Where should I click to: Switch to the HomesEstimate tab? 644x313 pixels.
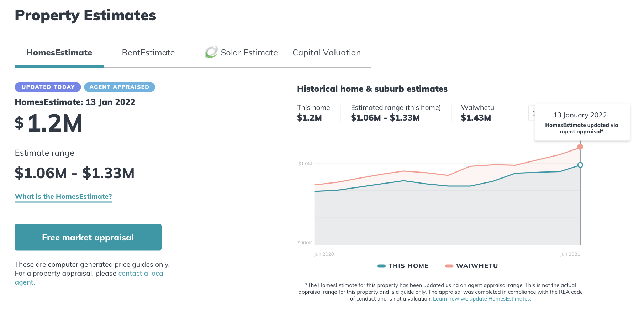(x=59, y=53)
